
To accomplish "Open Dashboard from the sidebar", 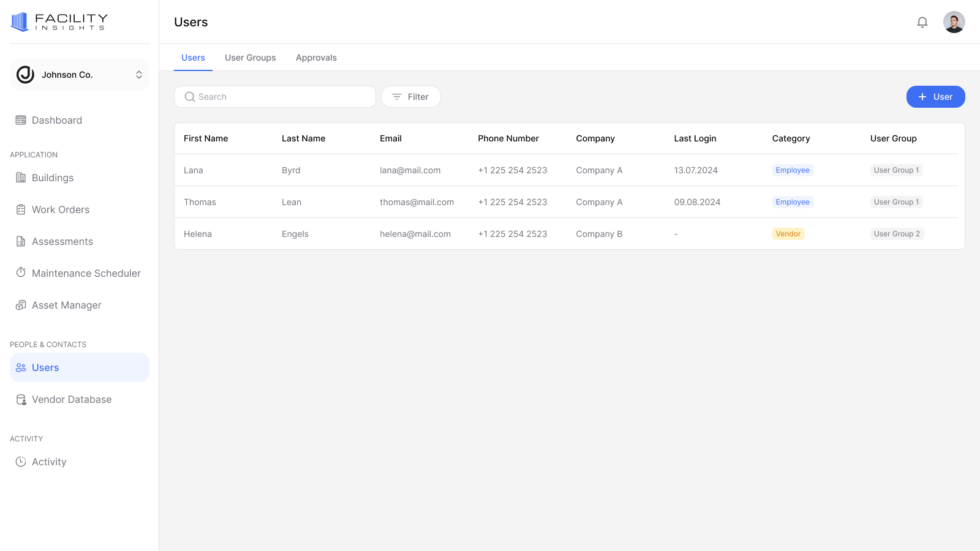I will (56, 121).
